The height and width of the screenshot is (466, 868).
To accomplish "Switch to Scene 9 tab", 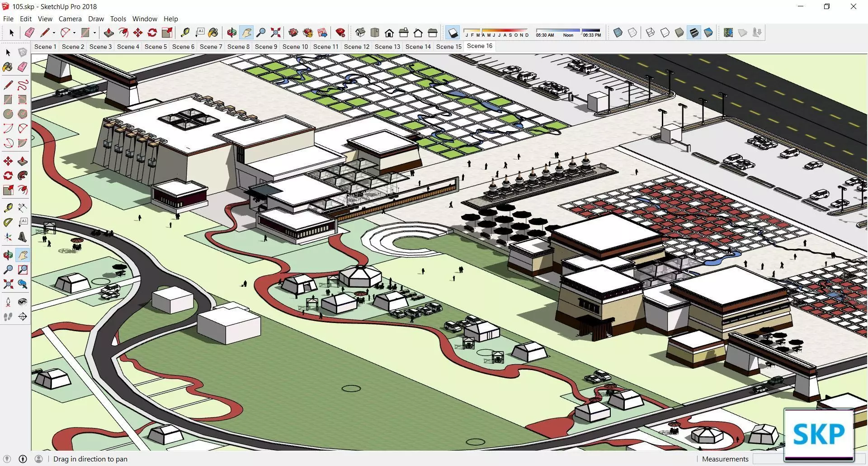I will (x=266, y=47).
